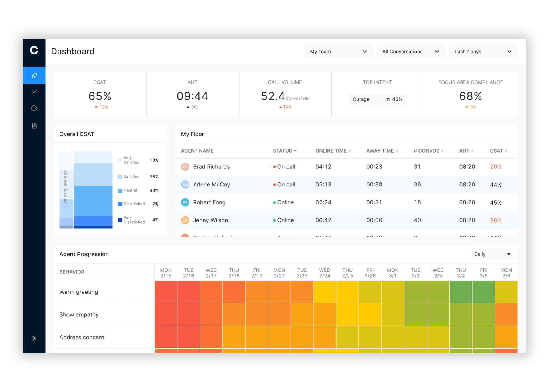549x392 pixels.
Task: Open the Past 7 days dropdown
Action: click(483, 52)
